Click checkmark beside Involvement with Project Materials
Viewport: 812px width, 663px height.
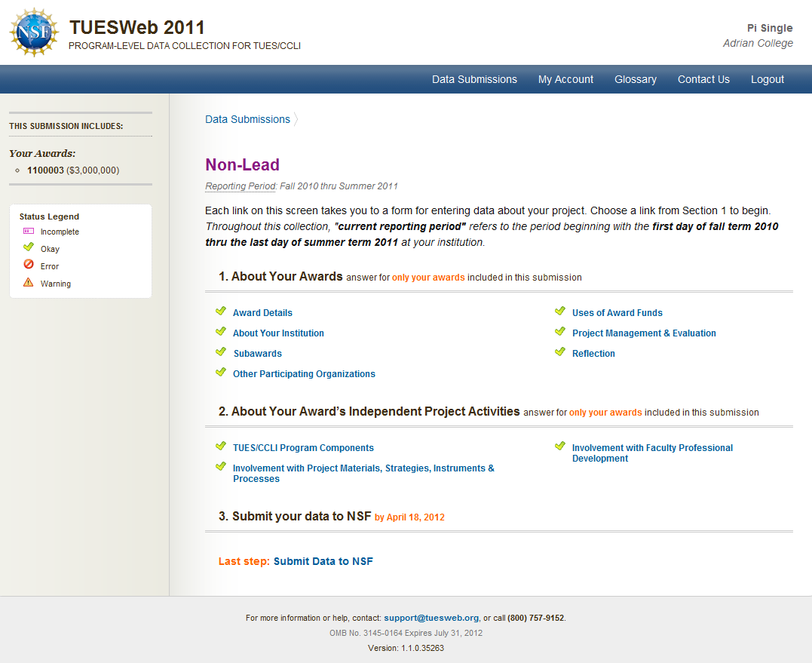point(221,466)
